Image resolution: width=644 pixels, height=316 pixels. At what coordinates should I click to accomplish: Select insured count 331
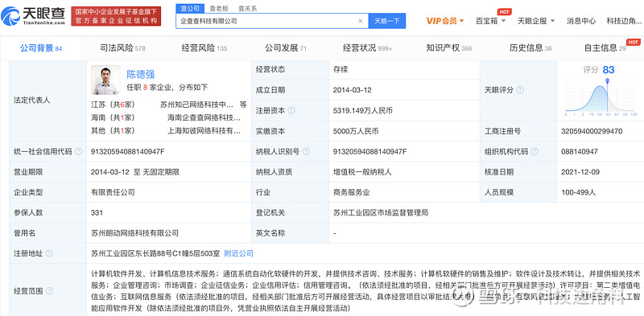[97, 212]
